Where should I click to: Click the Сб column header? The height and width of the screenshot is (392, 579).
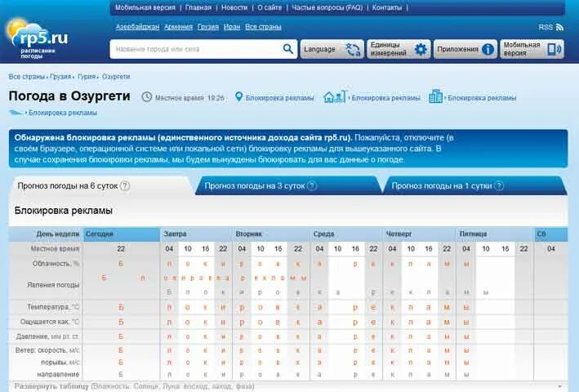[x=551, y=234]
